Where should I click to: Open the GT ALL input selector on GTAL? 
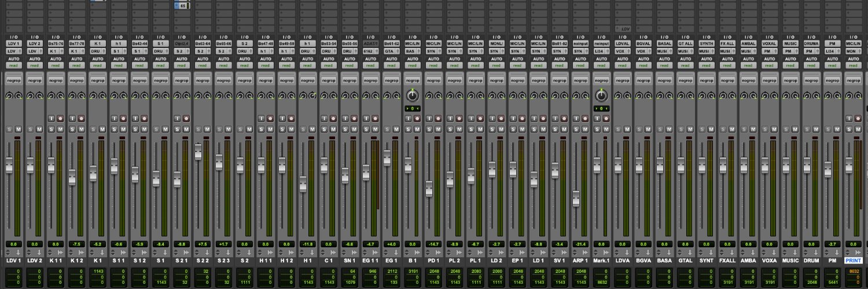click(685, 44)
